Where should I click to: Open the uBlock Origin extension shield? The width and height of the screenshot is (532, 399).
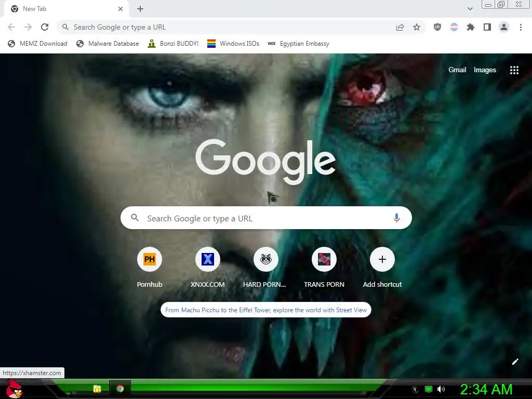[x=437, y=27]
